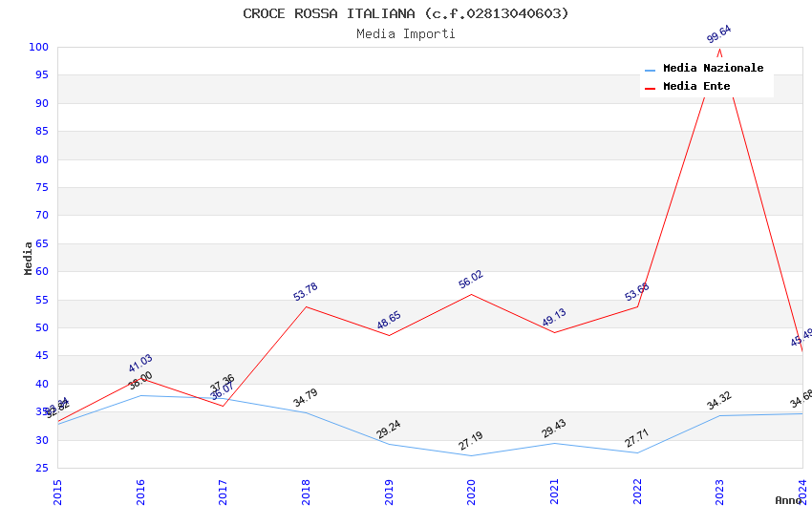Click the 2020 x-axis year label
Image resolution: width=812 pixels, height=525 pixels.
tap(471, 493)
